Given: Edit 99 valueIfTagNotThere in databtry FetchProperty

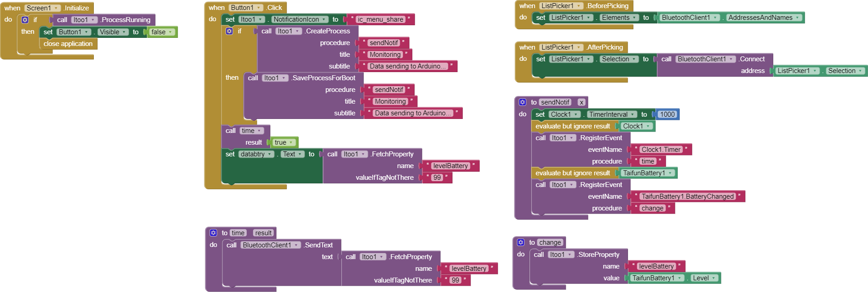Looking at the screenshot, I should [437, 178].
